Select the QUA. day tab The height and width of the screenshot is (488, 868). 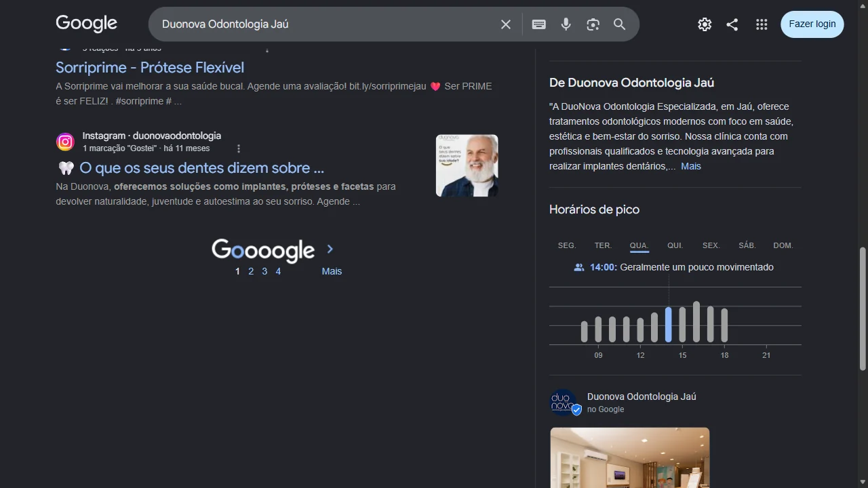639,245
